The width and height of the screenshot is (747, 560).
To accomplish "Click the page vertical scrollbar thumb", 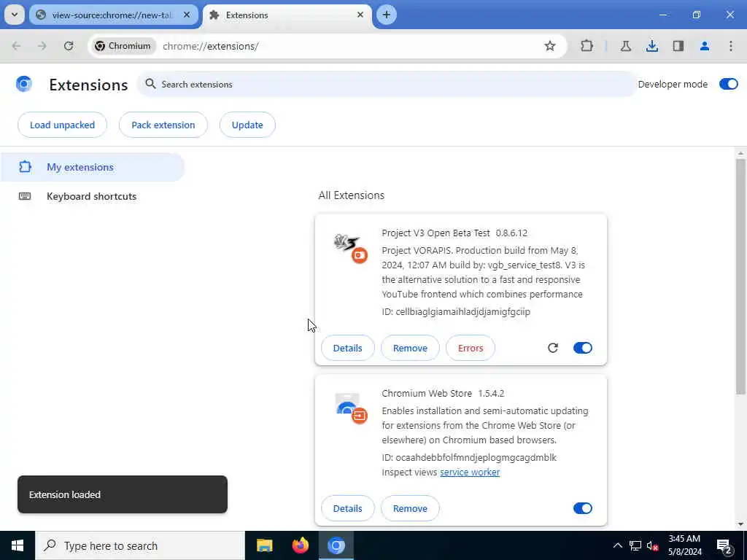I will coord(740,276).
